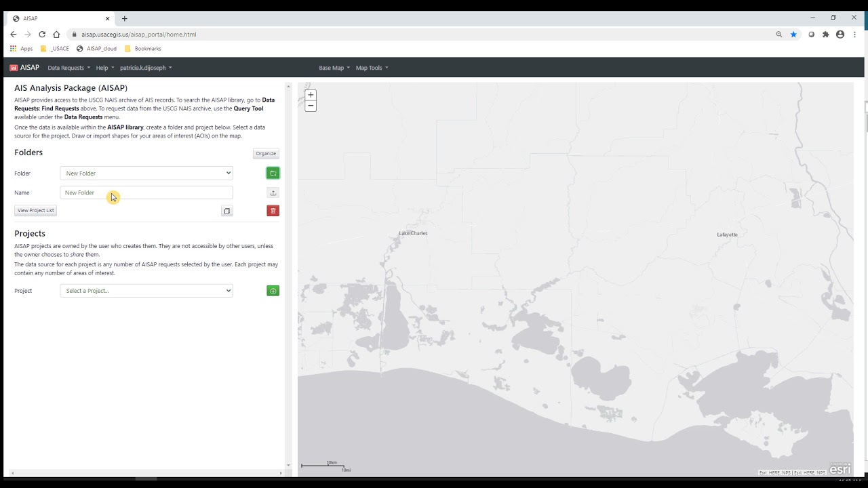Go forward using the browser forward arrow
Viewport: 868px width, 488px height.
(27, 35)
